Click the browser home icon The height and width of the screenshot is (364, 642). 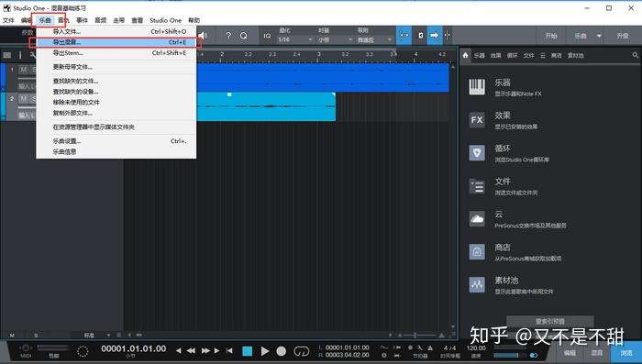click(x=465, y=55)
